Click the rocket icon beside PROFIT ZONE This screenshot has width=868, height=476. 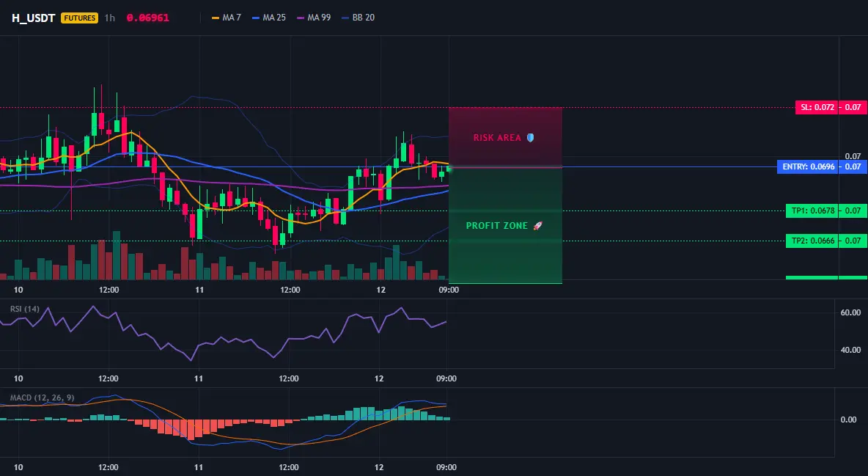[537, 226]
